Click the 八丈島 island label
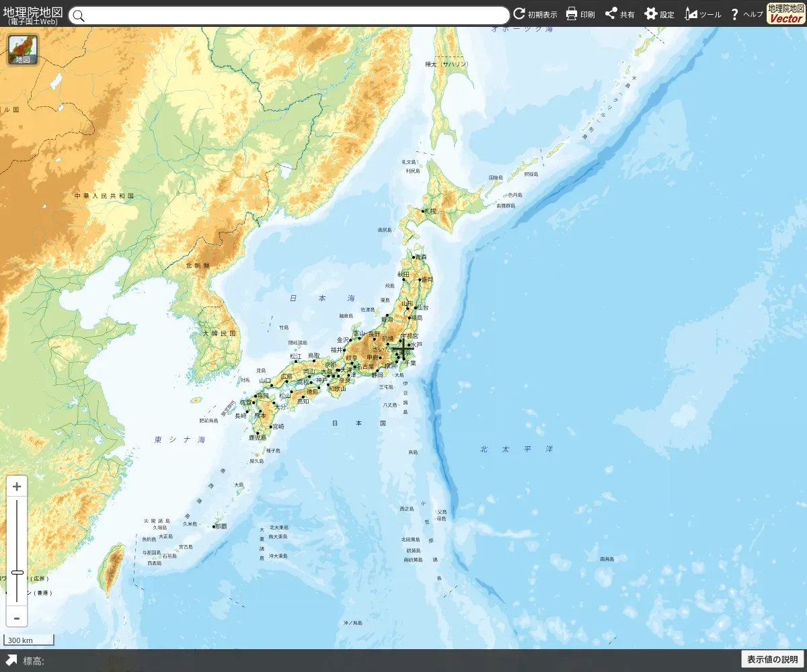Viewport: 807px width, 672px height. click(x=391, y=405)
